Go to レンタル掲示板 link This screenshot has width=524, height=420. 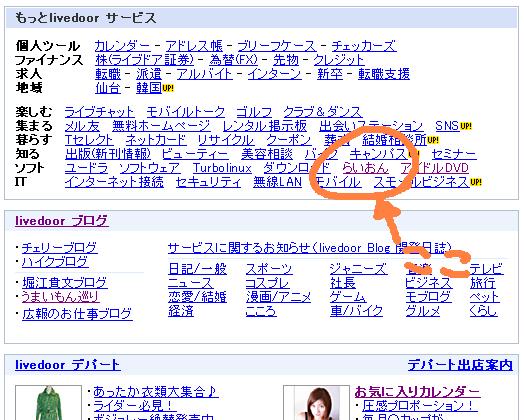[x=265, y=126]
